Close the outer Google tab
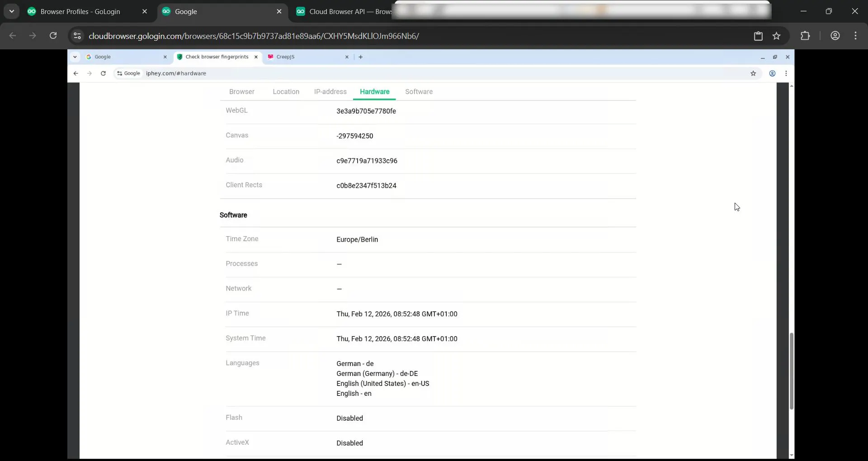Image resolution: width=868 pixels, height=461 pixels. pyautogui.click(x=279, y=12)
